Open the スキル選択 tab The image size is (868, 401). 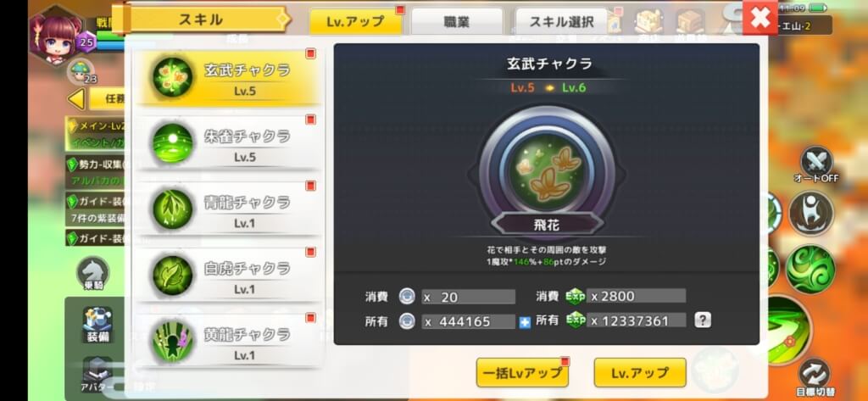point(561,21)
